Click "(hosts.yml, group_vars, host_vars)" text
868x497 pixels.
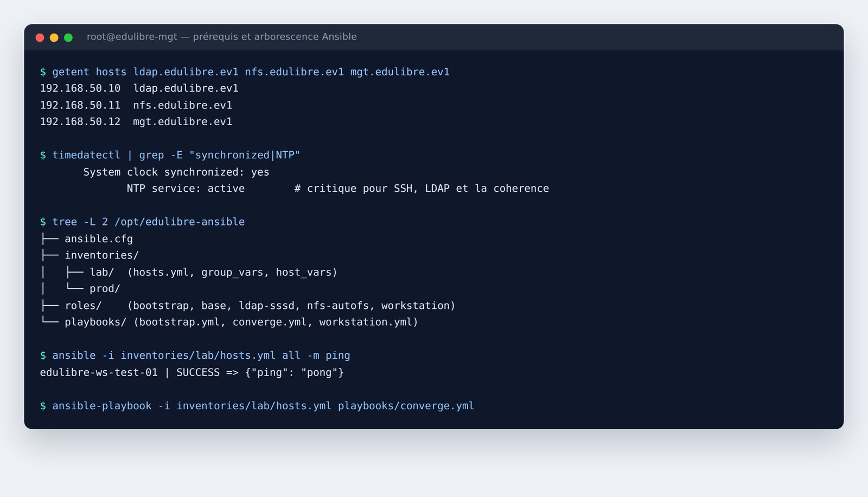pos(232,272)
